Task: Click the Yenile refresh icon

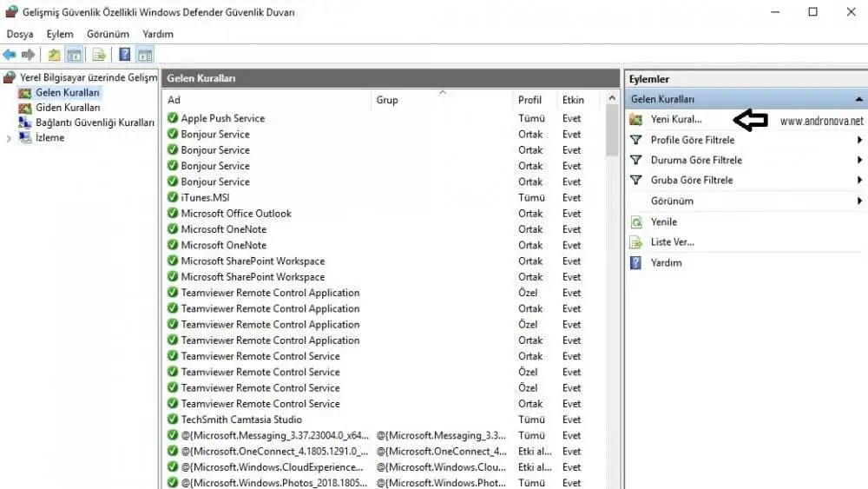Action: 636,222
